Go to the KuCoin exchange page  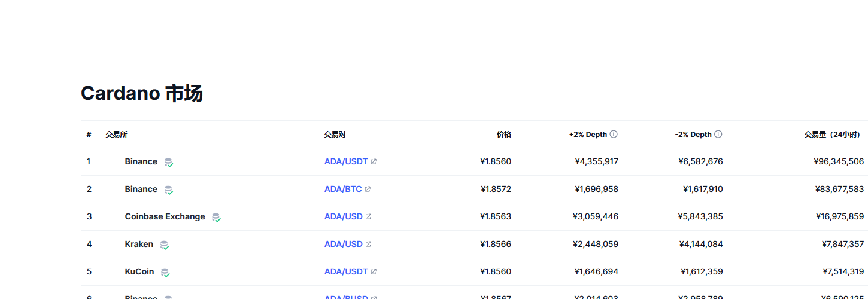click(139, 272)
